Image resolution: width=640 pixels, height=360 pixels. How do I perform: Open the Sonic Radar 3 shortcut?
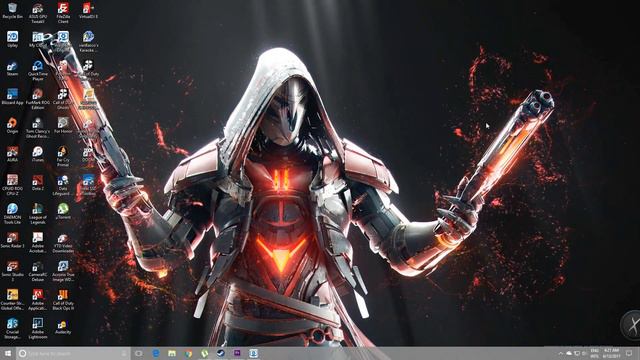(x=12, y=240)
